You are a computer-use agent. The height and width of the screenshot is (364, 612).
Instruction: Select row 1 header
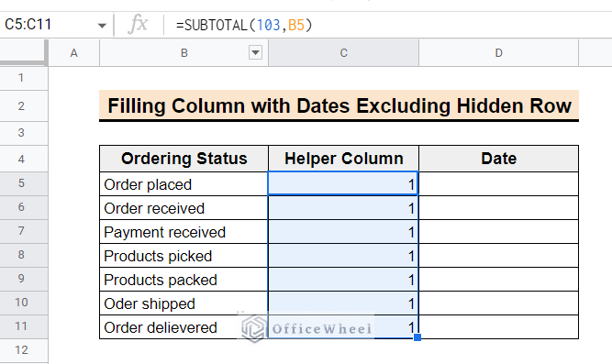(24, 78)
